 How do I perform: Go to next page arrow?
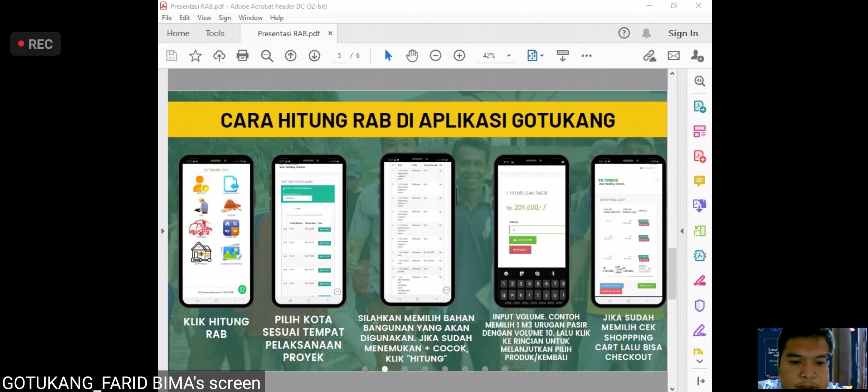tap(314, 56)
